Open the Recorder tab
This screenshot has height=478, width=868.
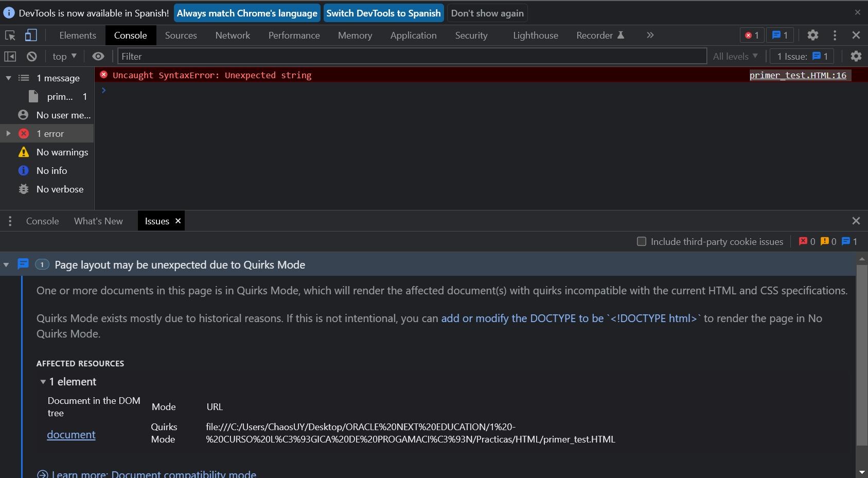point(600,35)
